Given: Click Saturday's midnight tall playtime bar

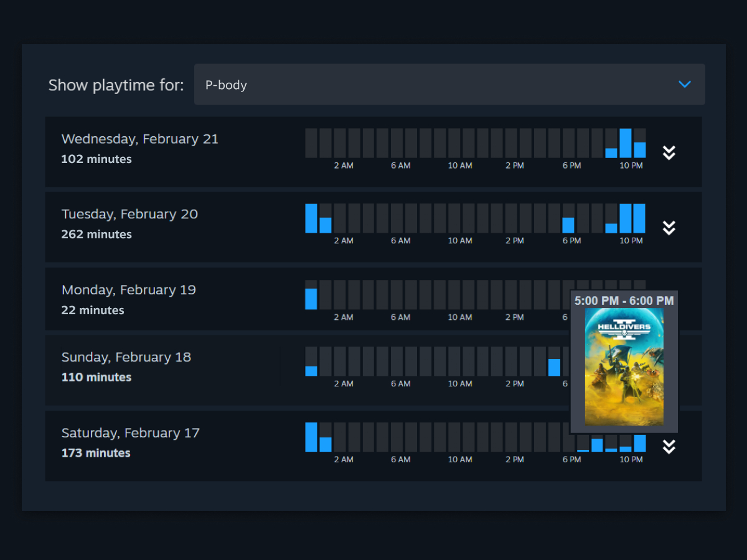Looking at the screenshot, I should tap(311, 437).
